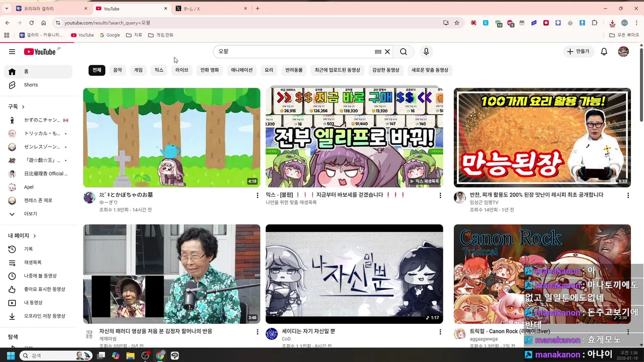644x362 pixels.
Task: Open Playlists (재생목록) in sidebar
Action: click(x=38, y=262)
